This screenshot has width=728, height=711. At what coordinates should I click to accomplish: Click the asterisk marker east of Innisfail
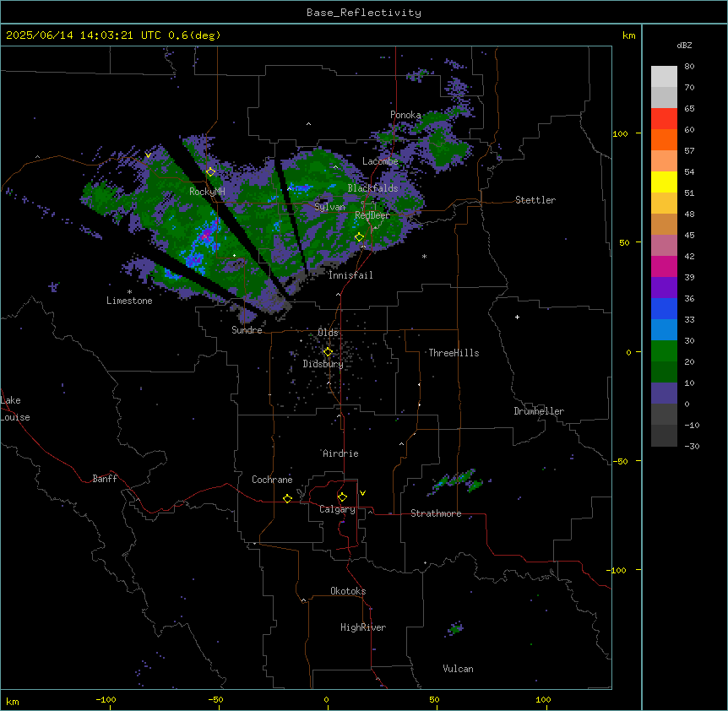tap(424, 256)
